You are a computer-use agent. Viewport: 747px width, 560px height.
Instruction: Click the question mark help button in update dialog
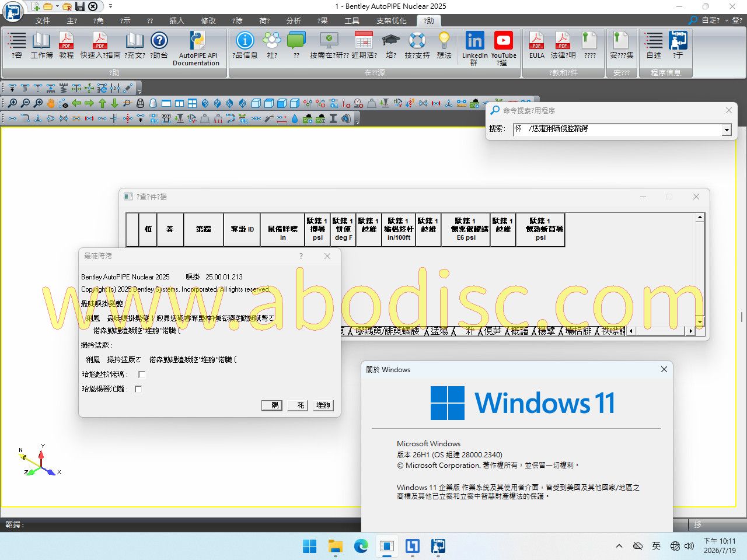[x=301, y=256]
